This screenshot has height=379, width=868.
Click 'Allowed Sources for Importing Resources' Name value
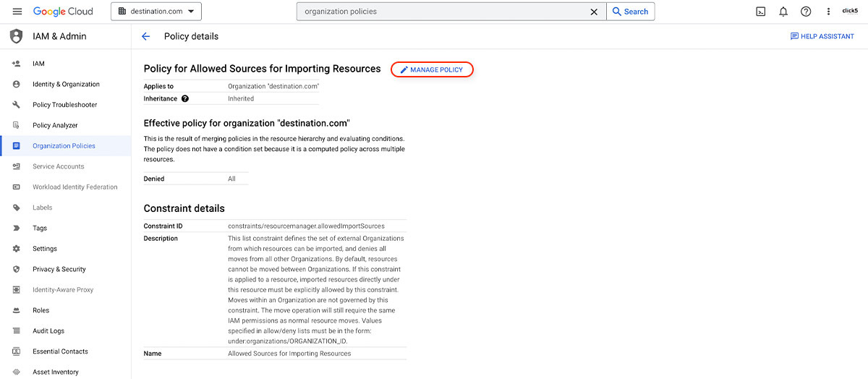tap(289, 354)
